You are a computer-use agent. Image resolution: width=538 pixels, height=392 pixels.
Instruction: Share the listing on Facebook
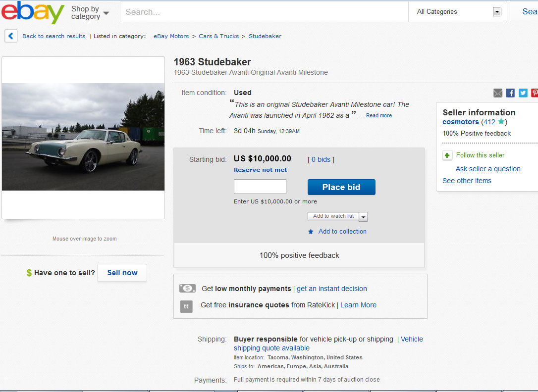point(510,93)
